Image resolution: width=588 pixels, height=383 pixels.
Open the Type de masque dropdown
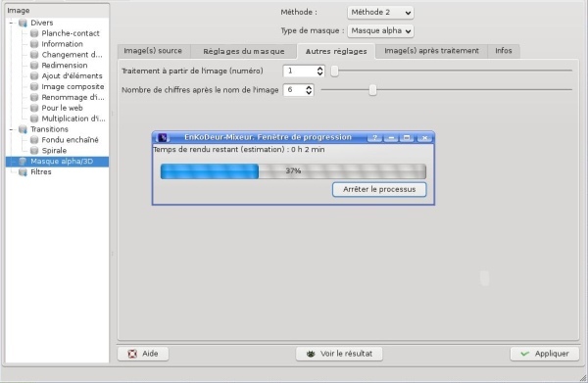380,30
